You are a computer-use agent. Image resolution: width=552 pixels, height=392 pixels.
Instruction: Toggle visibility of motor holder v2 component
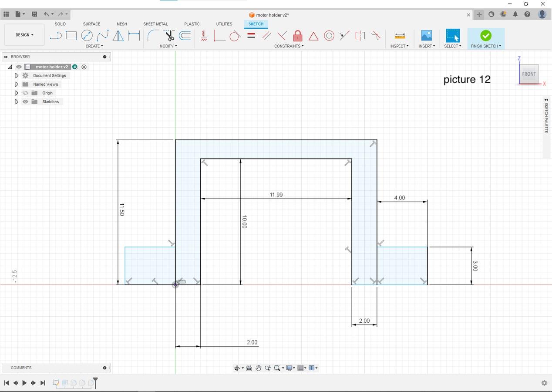pyautogui.click(x=19, y=67)
